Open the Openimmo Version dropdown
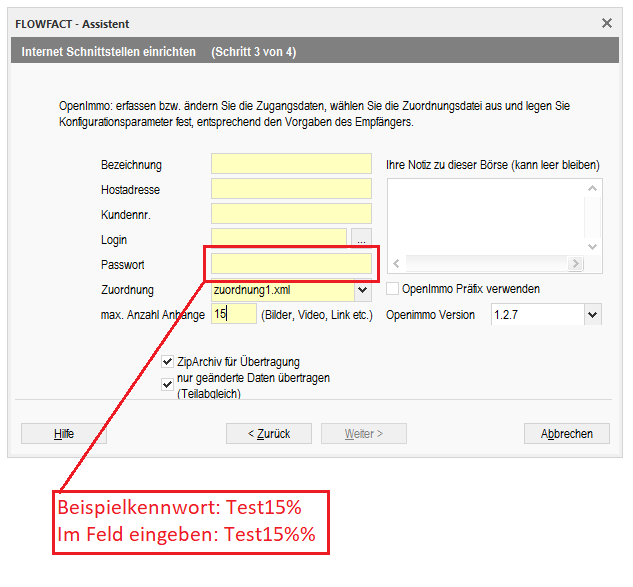 (x=592, y=315)
